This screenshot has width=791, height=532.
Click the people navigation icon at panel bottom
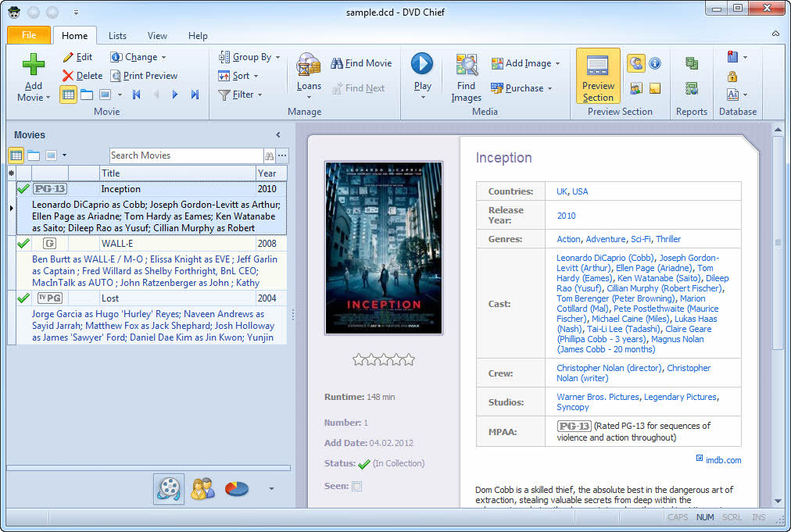(x=202, y=488)
